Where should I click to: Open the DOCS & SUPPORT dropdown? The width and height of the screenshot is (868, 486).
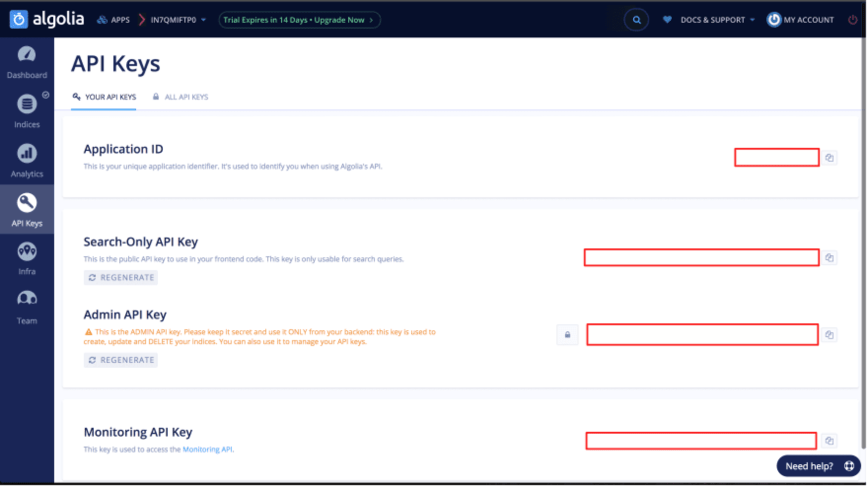click(713, 20)
